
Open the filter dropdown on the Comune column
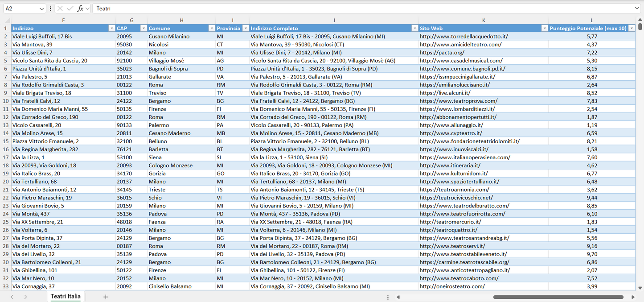212,28
